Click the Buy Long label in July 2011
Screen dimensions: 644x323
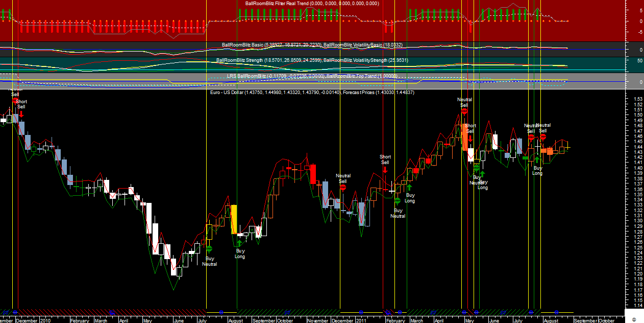(537, 170)
